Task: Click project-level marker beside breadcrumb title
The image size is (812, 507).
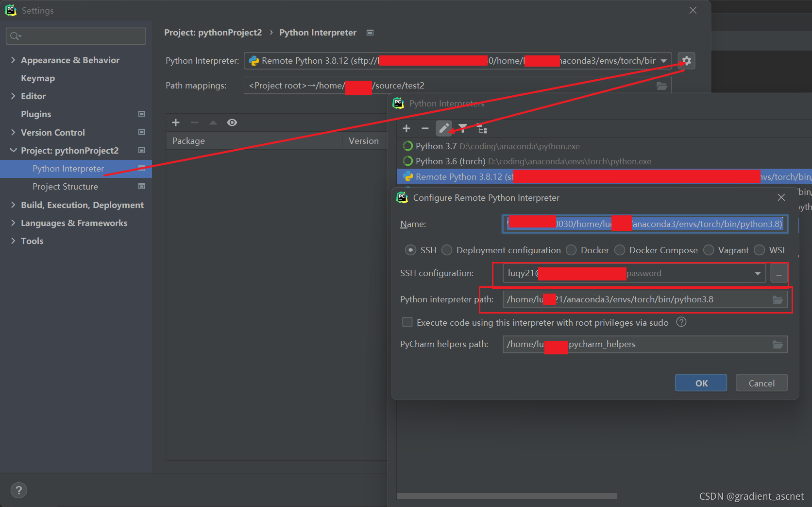Action: pos(370,33)
